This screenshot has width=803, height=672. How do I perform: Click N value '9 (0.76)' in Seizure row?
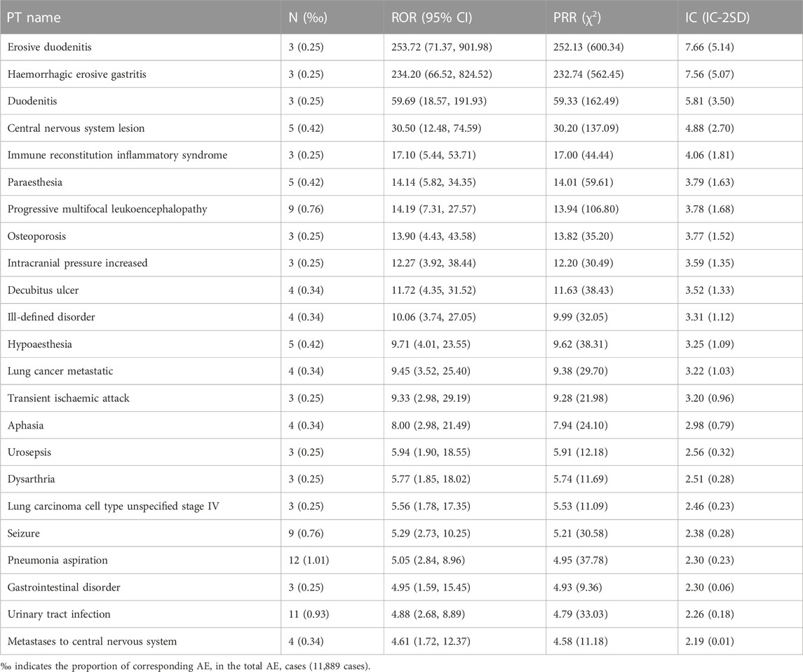point(306,534)
